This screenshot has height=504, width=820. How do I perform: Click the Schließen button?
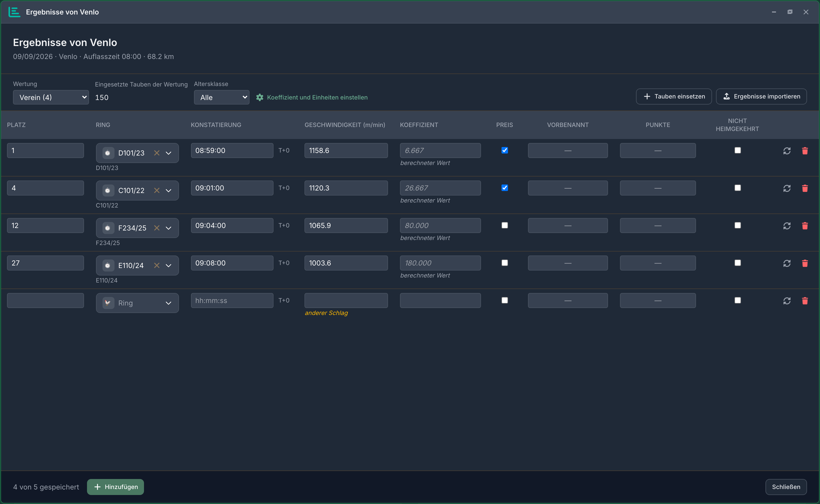pos(786,487)
